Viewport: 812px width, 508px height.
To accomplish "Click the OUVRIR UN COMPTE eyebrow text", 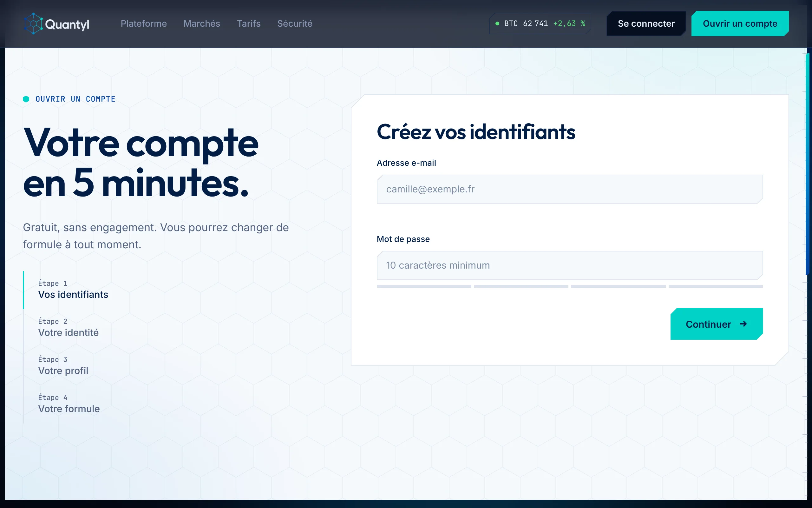I will pos(75,99).
